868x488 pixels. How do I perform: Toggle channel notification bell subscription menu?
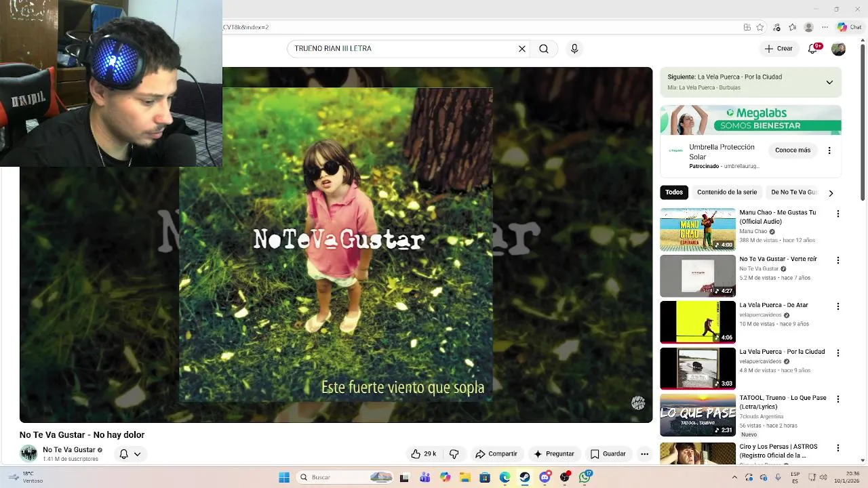(x=130, y=454)
